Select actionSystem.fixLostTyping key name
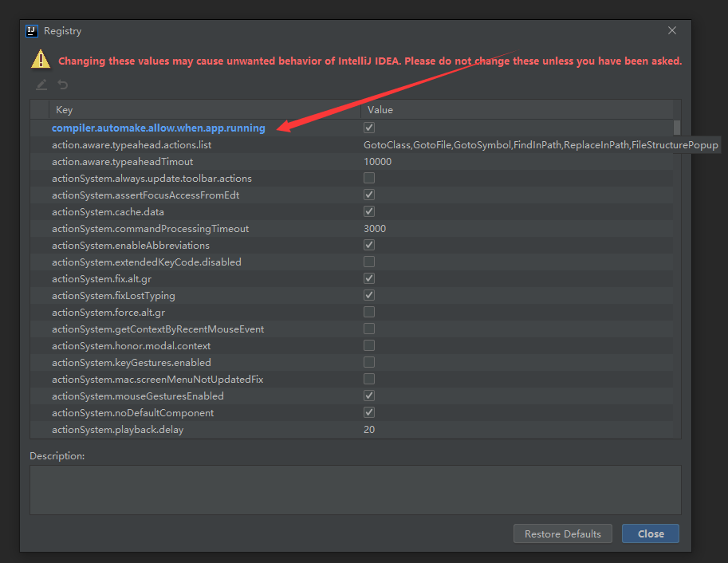The height and width of the screenshot is (563, 728). pos(113,295)
